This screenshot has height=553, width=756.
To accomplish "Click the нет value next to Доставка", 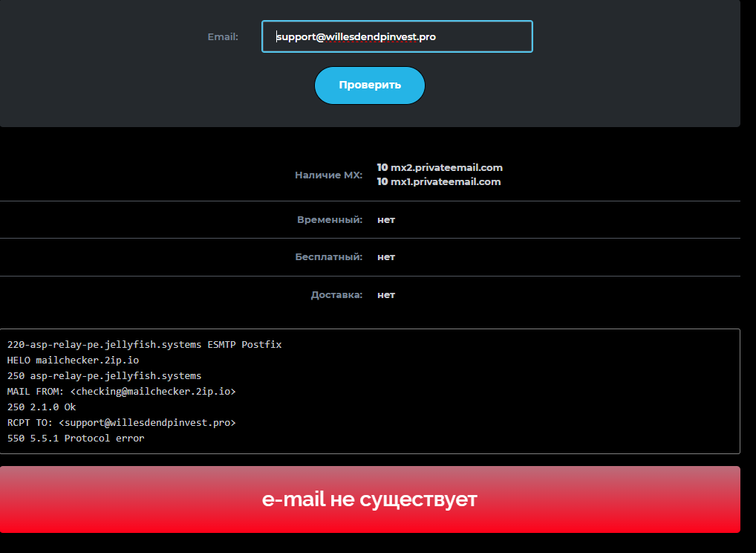I will 386,295.
